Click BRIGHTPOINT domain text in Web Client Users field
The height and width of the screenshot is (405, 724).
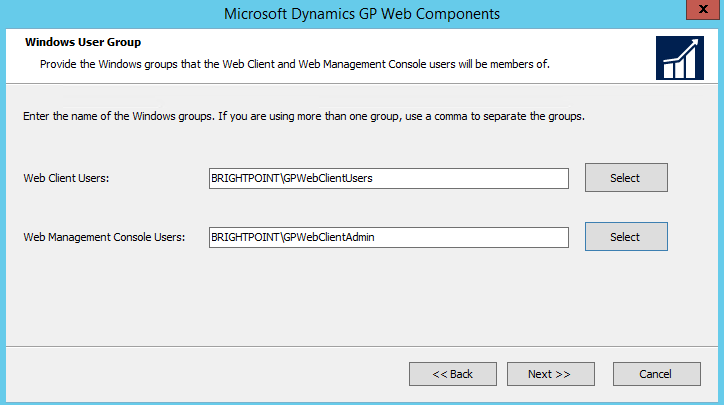coord(243,178)
